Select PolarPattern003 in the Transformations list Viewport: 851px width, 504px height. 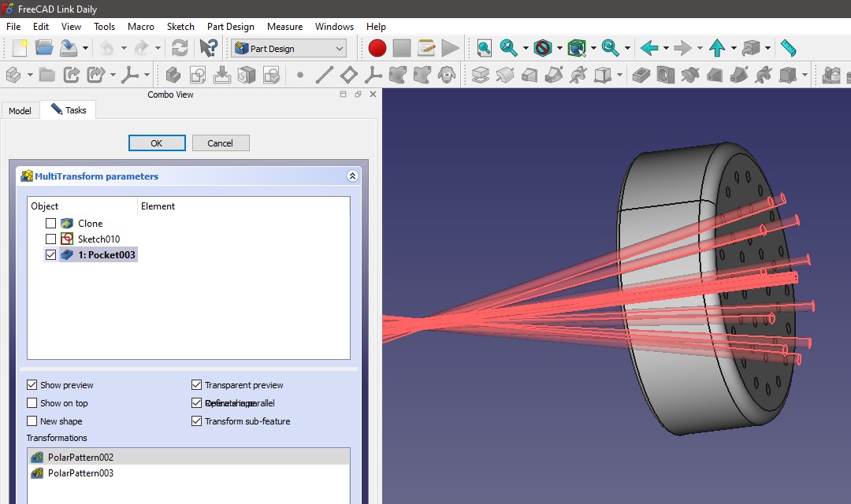point(80,473)
